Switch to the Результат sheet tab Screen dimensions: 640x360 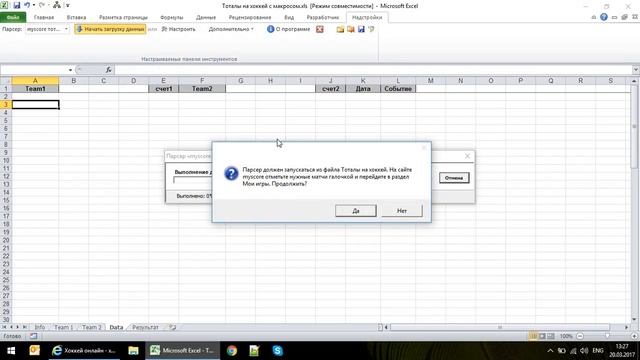[x=145, y=327]
